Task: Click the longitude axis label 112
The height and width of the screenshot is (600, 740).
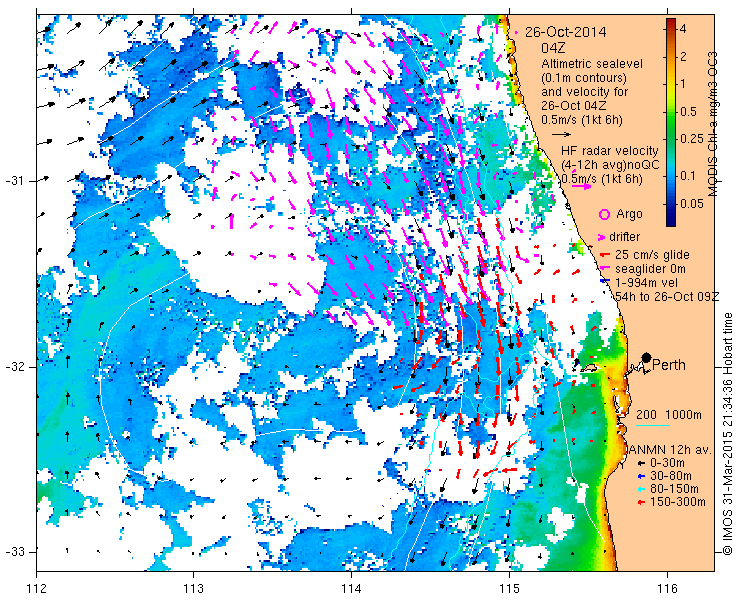Action: pyautogui.click(x=37, y=588)
